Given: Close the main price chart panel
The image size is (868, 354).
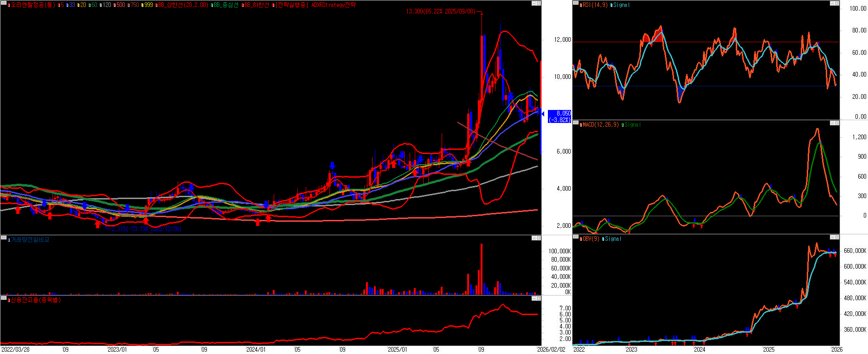Looking at the screenshot, I should point(539,3).
